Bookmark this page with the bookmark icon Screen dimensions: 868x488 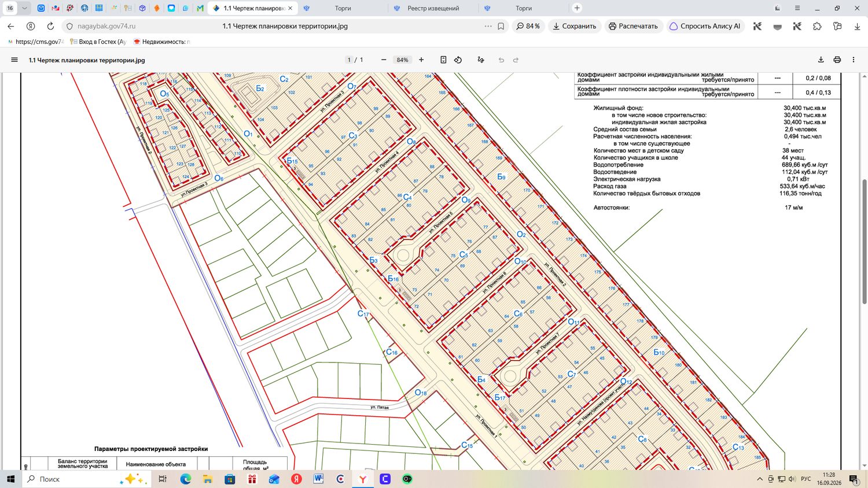click(x=501, y=26)
